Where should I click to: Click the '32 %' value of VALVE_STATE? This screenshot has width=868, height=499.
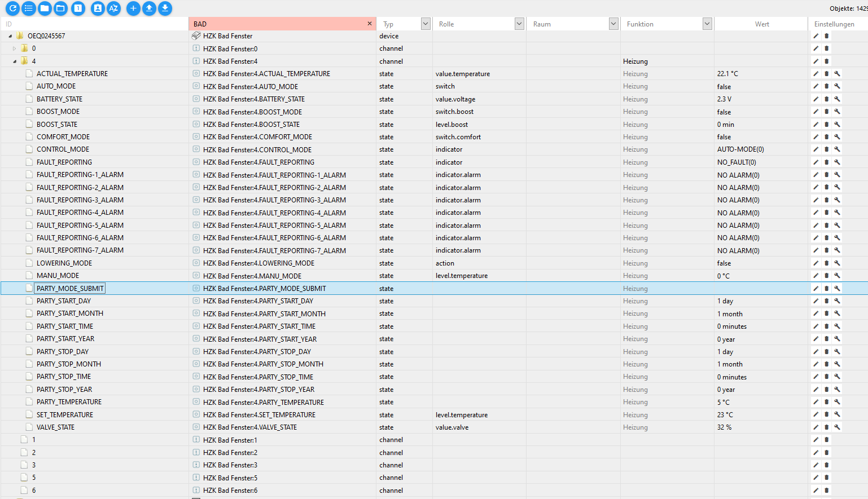click(x=724, y=427)
